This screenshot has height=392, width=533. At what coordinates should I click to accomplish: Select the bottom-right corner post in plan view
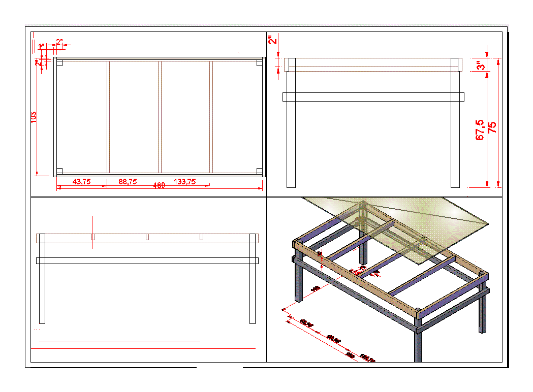point(260,171)
